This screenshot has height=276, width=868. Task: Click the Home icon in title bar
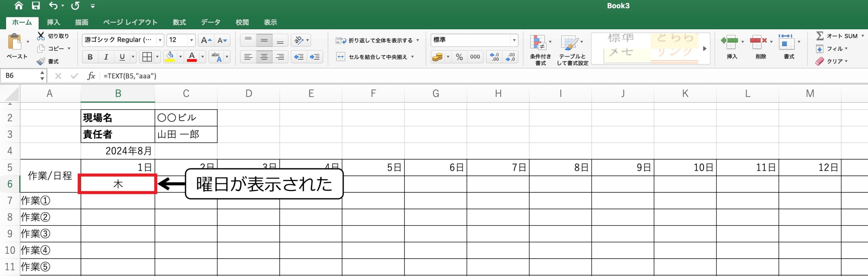point(19,5)
